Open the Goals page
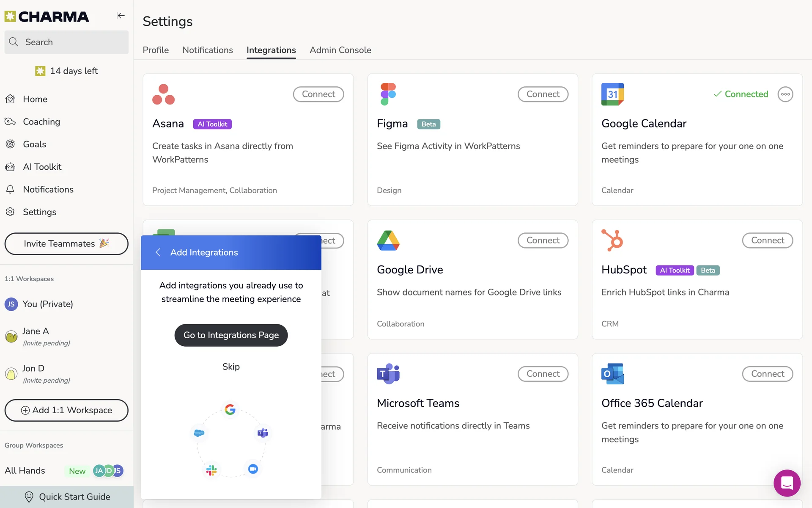Viewport: 812px width, 508px height. [34, 144]
